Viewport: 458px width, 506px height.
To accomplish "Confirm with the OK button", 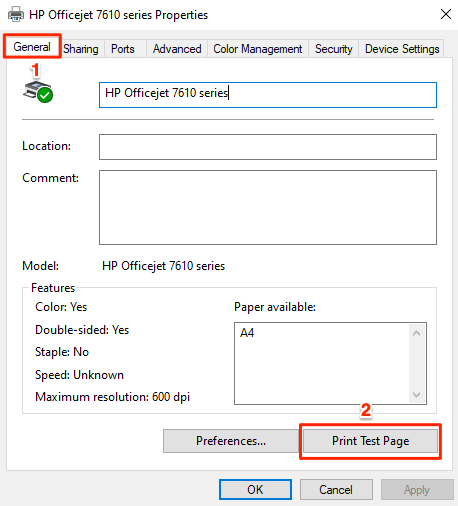I will click(x=255, y=490).
